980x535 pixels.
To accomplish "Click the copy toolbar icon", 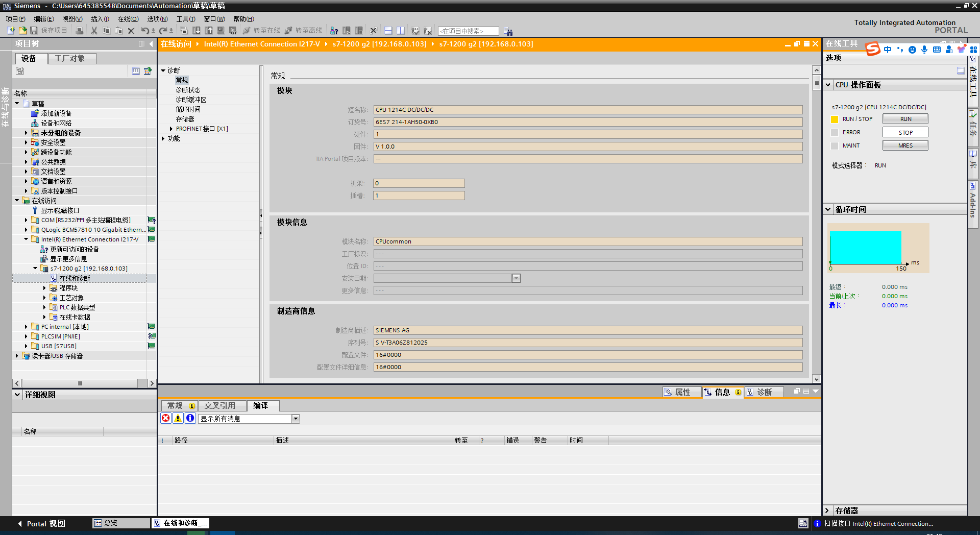I will pos(107,31).
